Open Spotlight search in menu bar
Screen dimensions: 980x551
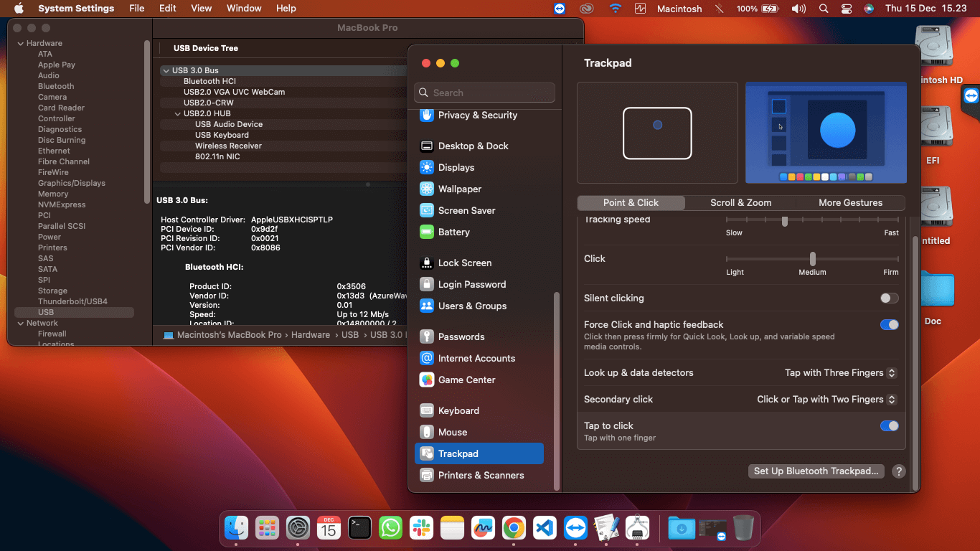point(824,9)
